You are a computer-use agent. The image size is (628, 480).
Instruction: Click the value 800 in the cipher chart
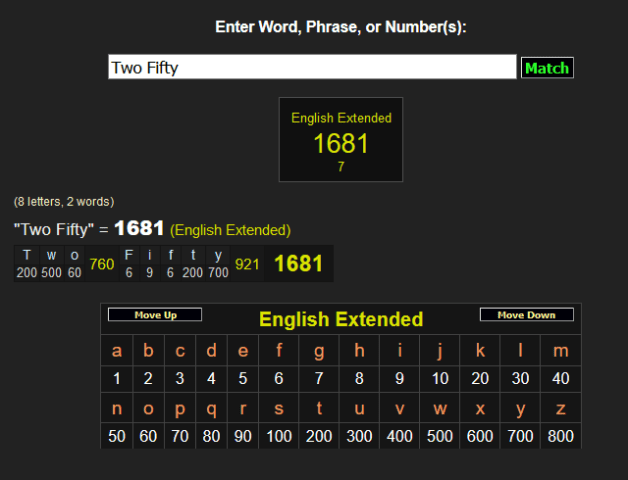560,436
